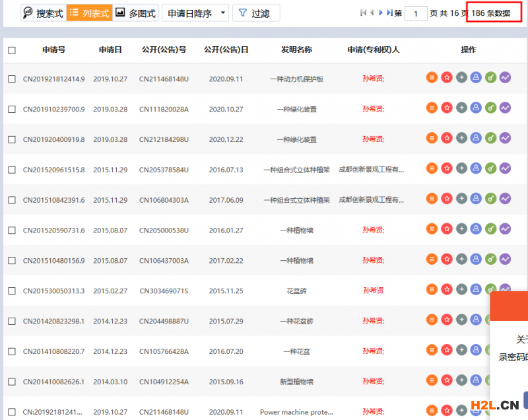Click the blue user icon for CN201520961515.8
Viewport: 528px width, 420px height.
tap(476, 169)
